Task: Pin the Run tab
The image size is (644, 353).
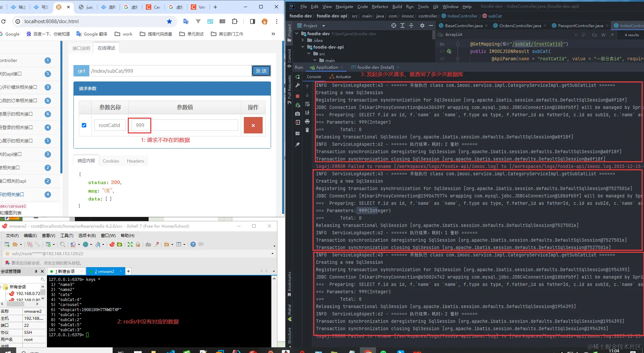Action: [298, 144]
